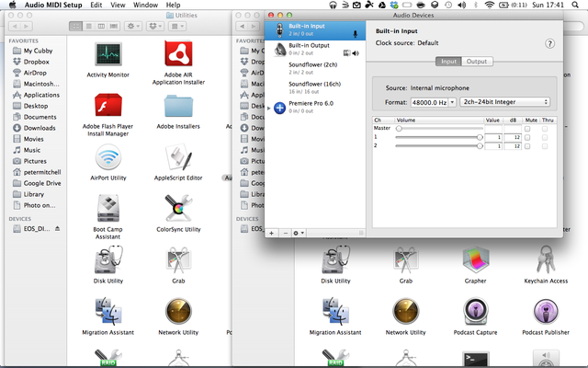Adjust the channel 2 volume slider
588x368 pixels.
point(439,145)
